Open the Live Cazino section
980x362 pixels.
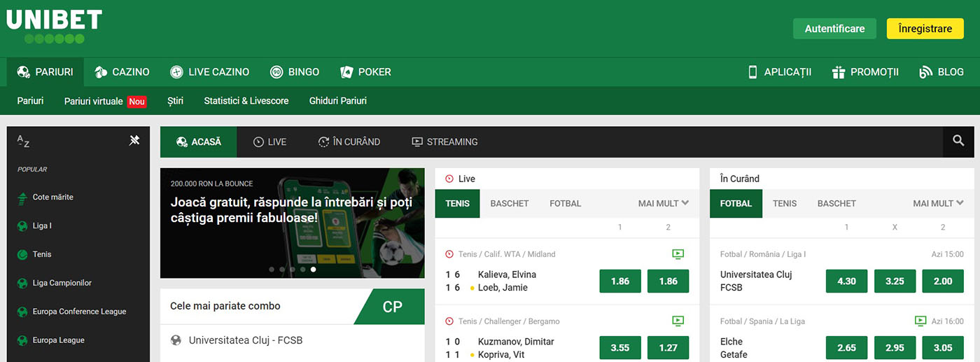[x=209, y=71]
